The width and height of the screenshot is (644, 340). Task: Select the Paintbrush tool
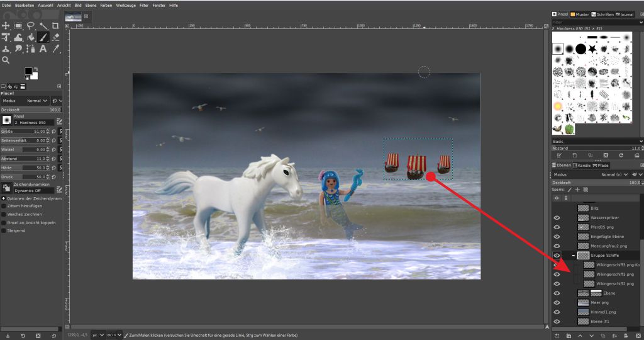pos(43,37)
